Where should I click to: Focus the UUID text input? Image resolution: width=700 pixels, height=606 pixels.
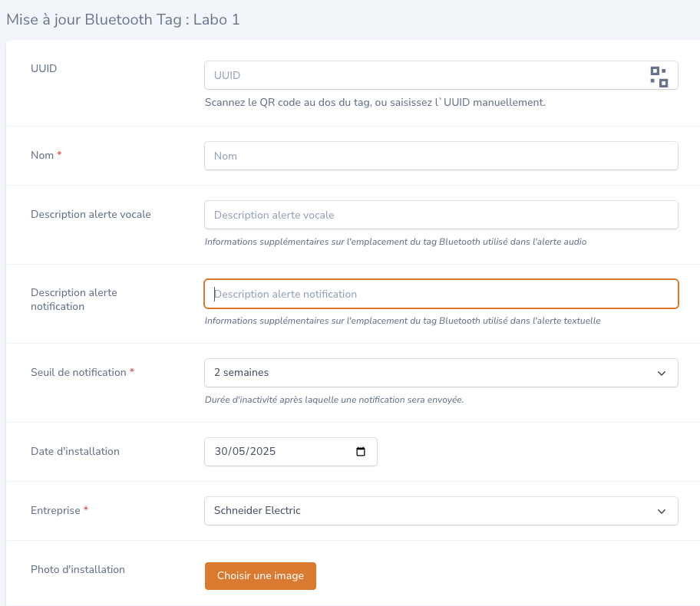pos(426,75)
